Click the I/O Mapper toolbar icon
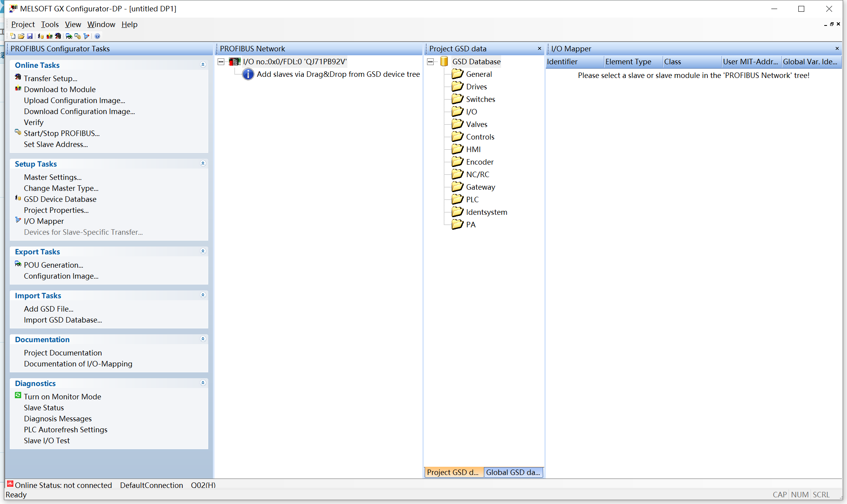The width and height of the screenshot is (847, 504). 86,36
